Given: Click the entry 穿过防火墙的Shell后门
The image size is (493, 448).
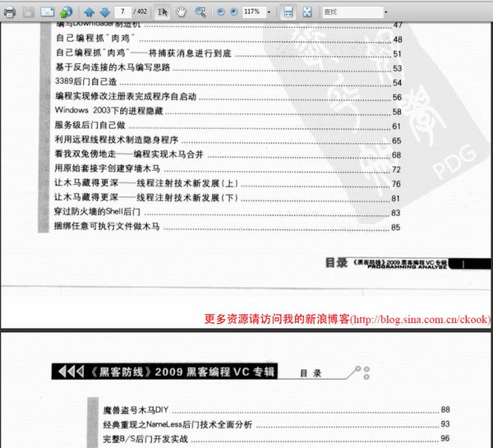Looking at the screenshot, I should 97,211.
